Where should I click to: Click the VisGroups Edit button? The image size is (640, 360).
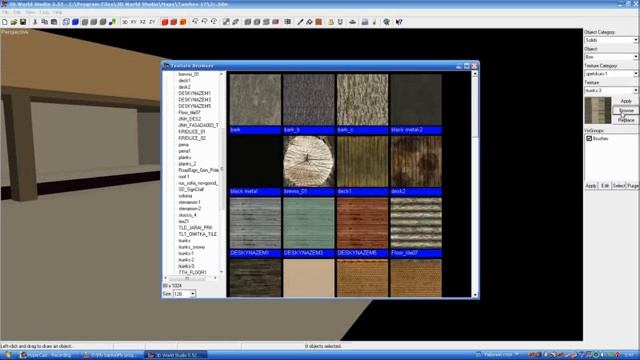(x=604, y=186)
